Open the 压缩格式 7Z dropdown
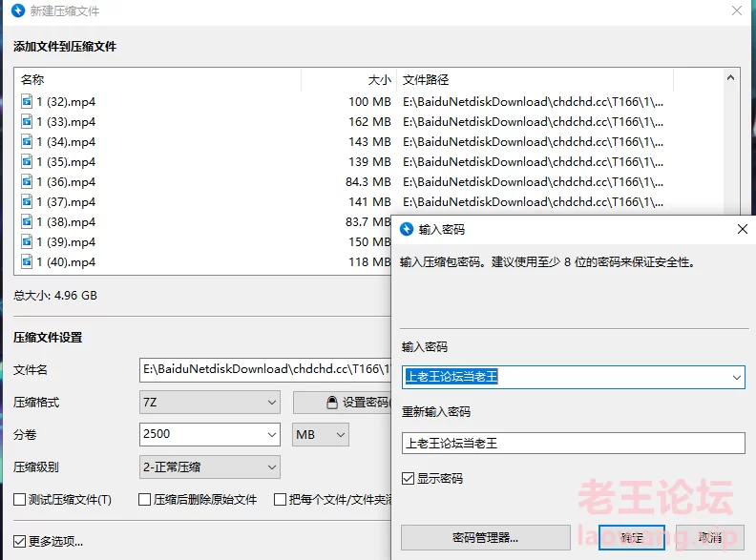The height and width of the screenshot is (560, 756). (x=210, y=402)
